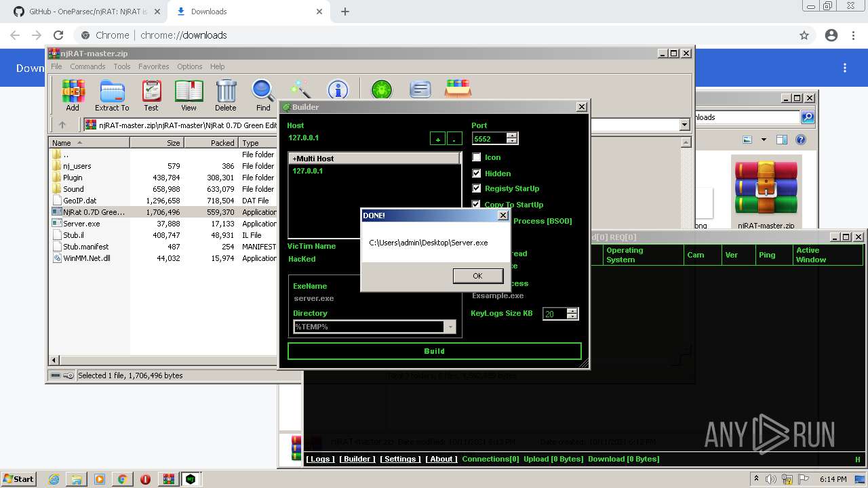Sort the WinRAR list by the Packed column
868x488 pixels.
[x=210, y=143]
